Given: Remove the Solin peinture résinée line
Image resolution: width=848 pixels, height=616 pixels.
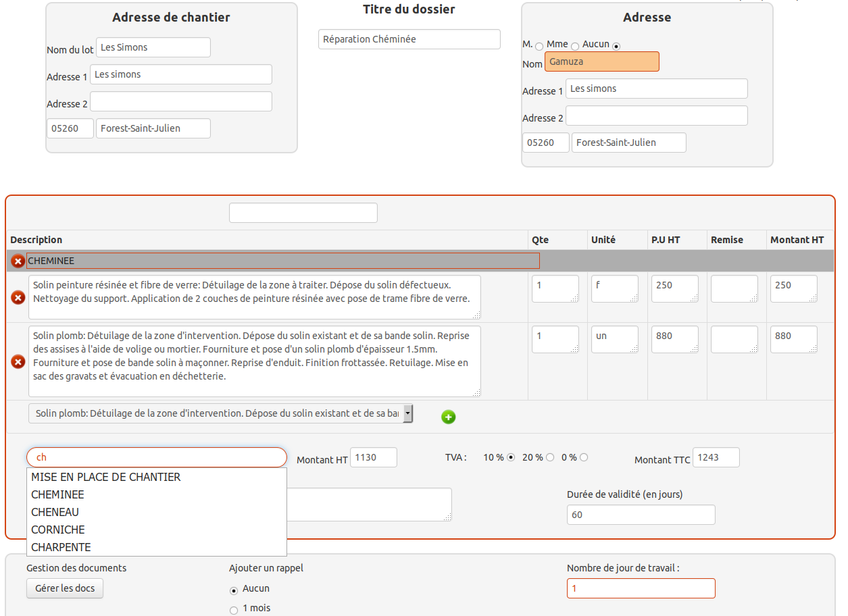Looking at the screenshot, I should click(18, 297).
